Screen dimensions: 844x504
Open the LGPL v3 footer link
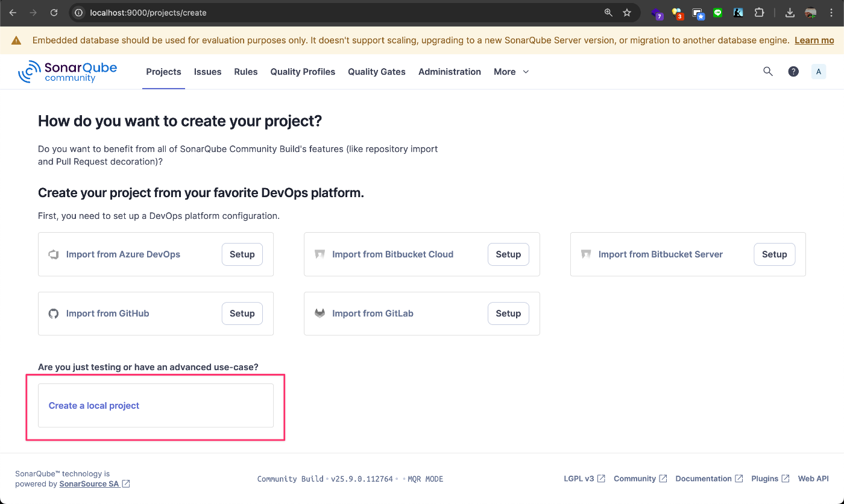(x=584, y=479)
